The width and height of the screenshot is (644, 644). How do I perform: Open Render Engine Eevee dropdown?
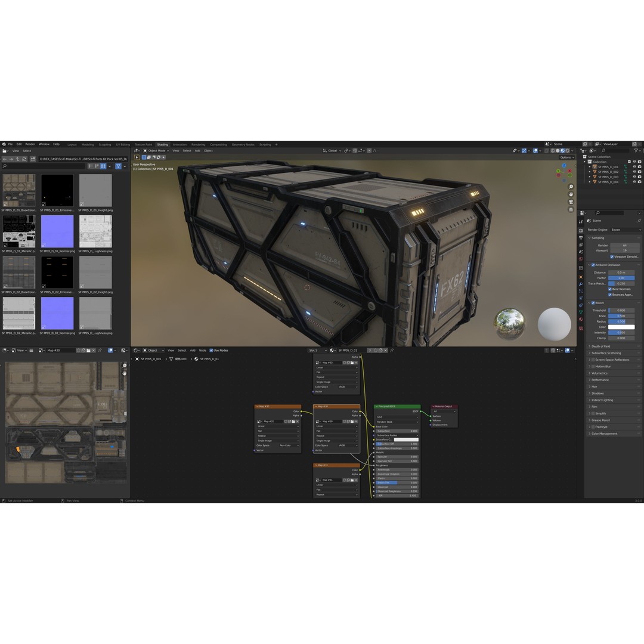626,230
